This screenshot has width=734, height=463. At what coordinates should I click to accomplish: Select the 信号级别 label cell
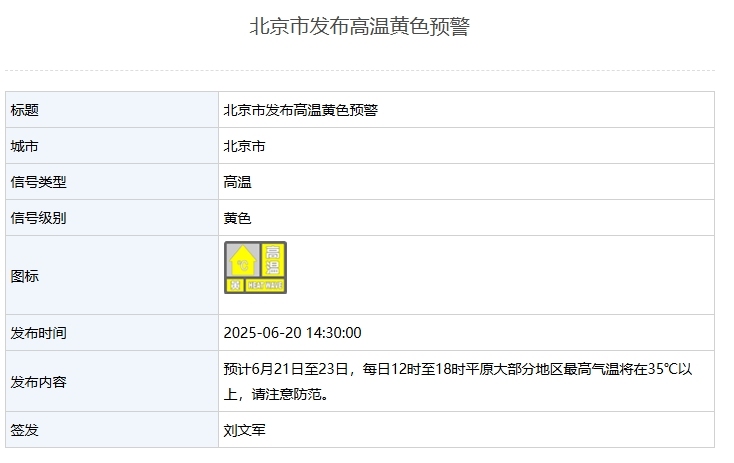point(112,218)
